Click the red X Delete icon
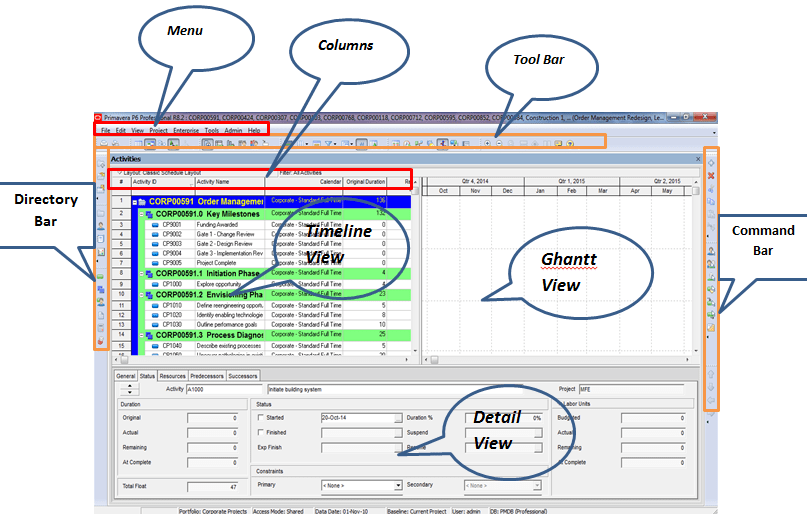This screenshot has height=514, width=807. (711, 175)
